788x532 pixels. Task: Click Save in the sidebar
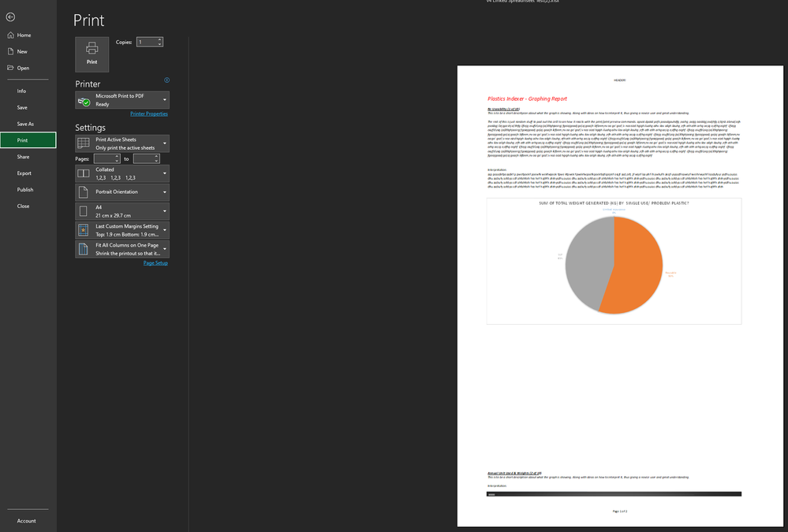22,107
